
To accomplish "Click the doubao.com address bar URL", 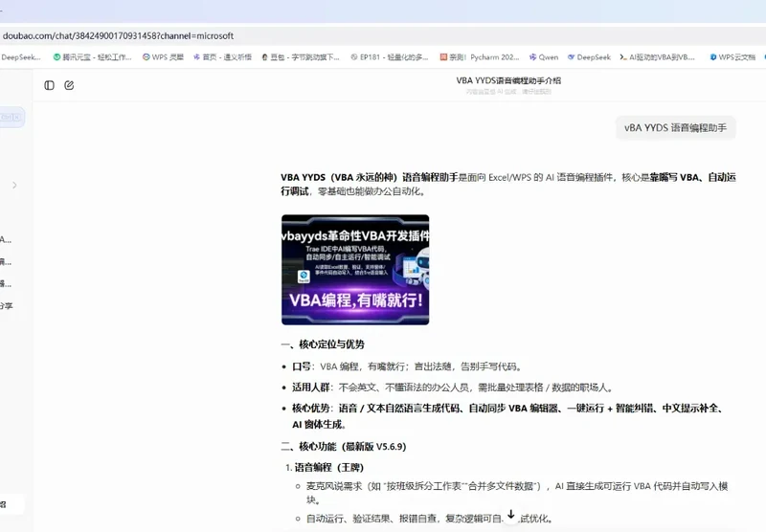I will (x=118, y=35).
